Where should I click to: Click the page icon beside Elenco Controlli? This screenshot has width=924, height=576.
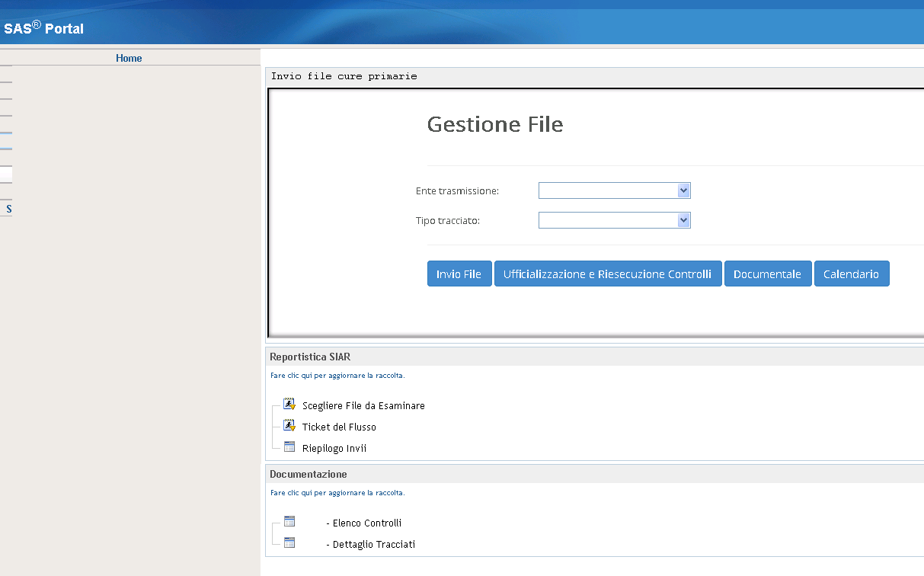point(289,521)
